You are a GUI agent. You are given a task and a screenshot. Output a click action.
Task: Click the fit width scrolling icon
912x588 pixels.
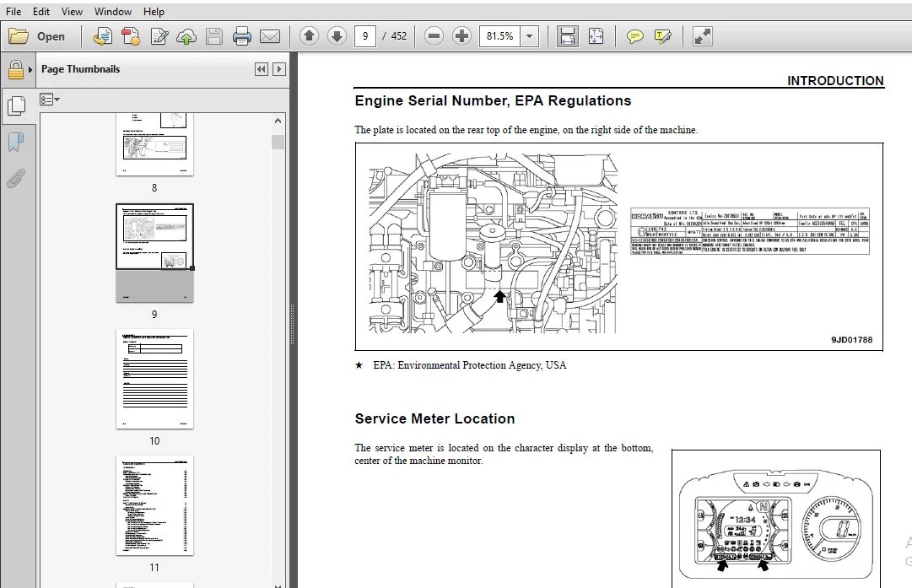(x=568, y=36)
